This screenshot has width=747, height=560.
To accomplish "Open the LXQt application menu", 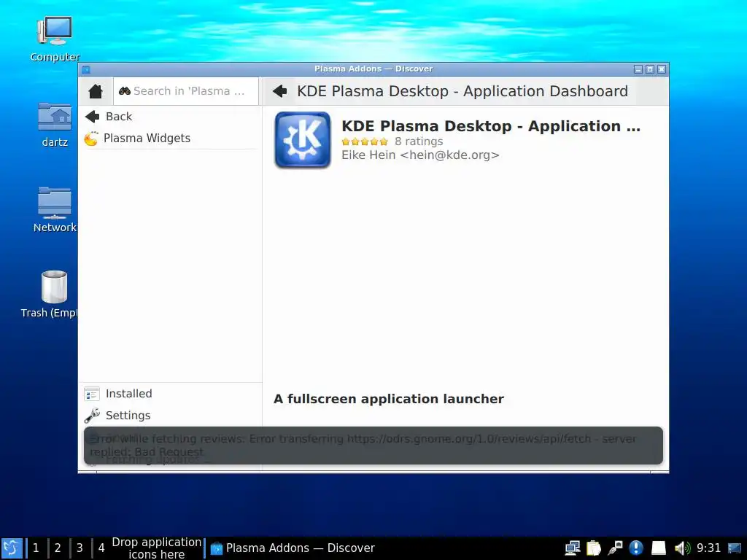I will pyautogui.click(x=12, y=548).
